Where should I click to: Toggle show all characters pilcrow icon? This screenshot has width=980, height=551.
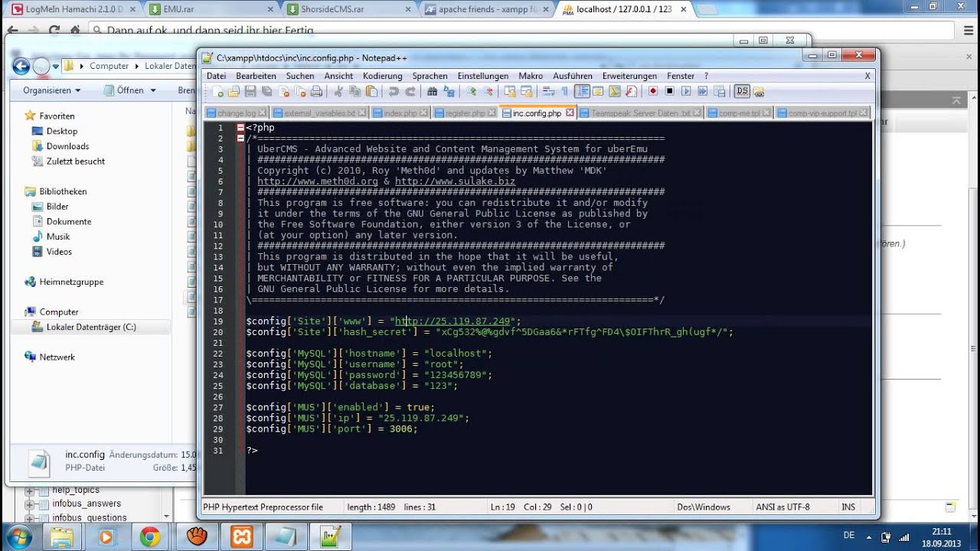(x=565, y=91)
